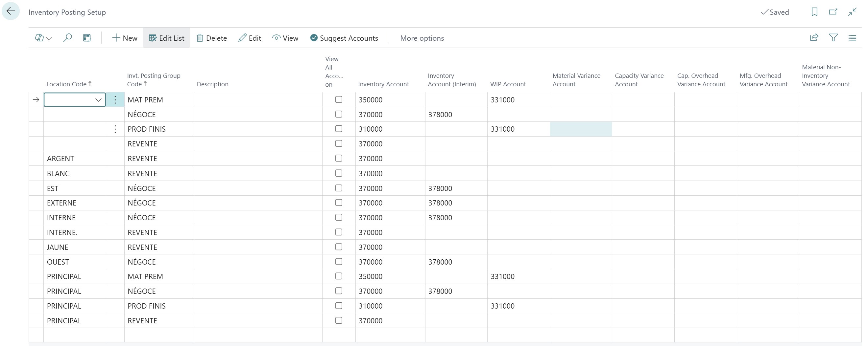Click the list view layout icon
Image resolution: width=868 pixels, height=346 pixels.
[x=852, y=38]
